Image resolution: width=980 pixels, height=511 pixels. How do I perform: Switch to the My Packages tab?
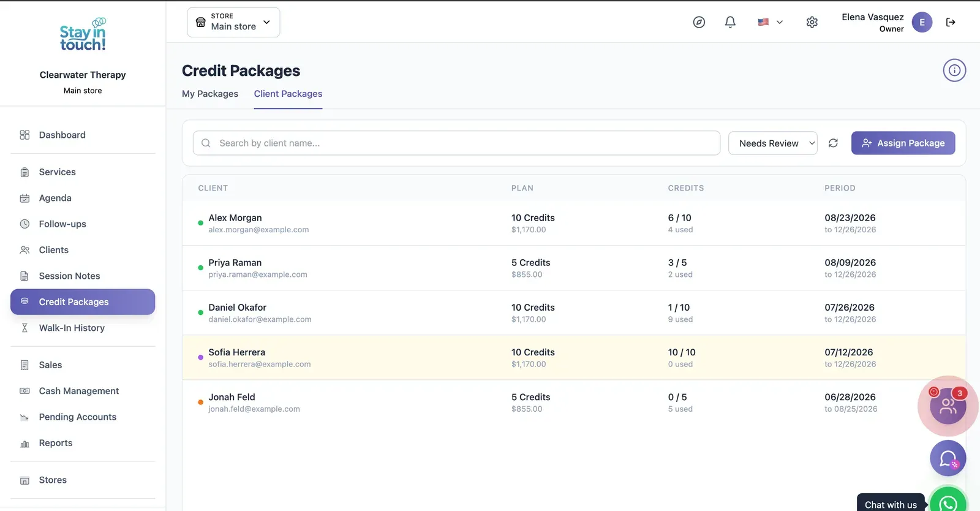[x=210, y=94]
